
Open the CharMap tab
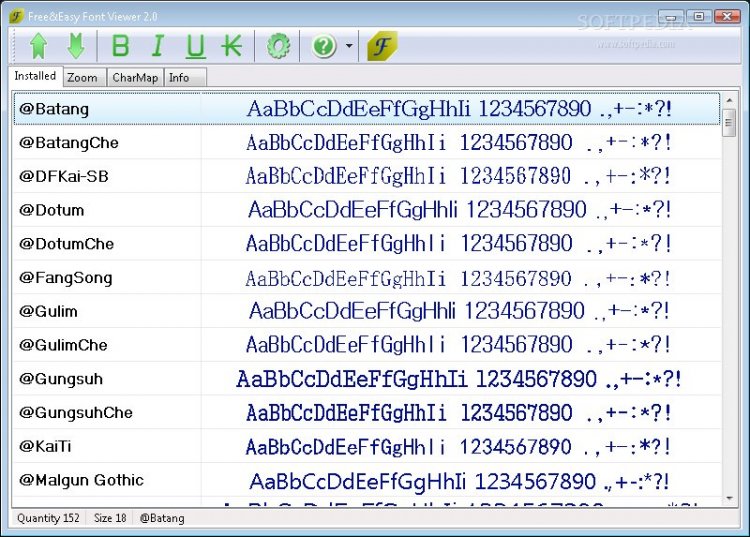tap(135, 77)
